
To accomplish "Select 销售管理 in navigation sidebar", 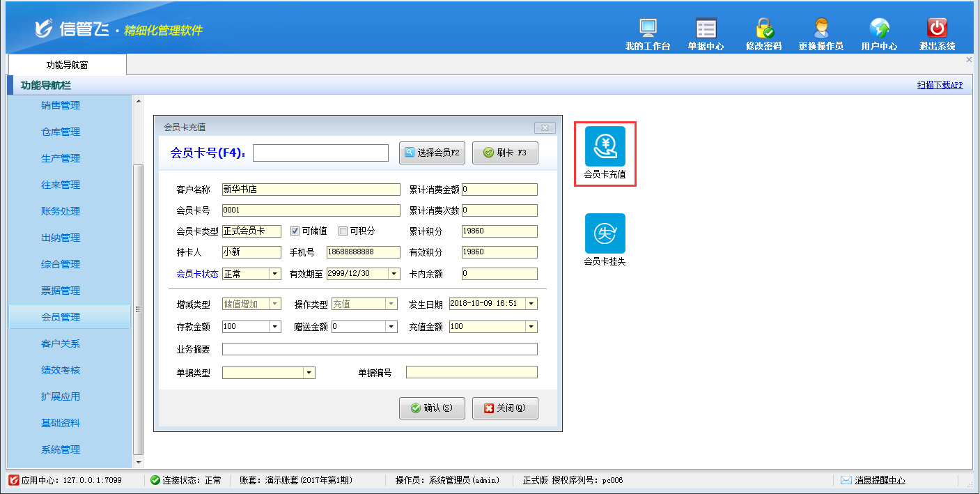I will [x=61, y=106].
